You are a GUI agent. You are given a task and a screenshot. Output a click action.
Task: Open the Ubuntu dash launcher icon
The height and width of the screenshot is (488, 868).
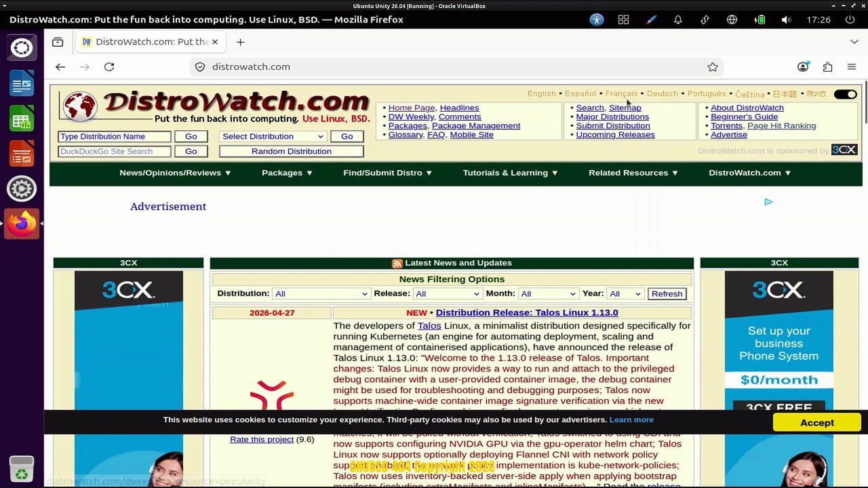pyautogui.click(x=22, y=48)
